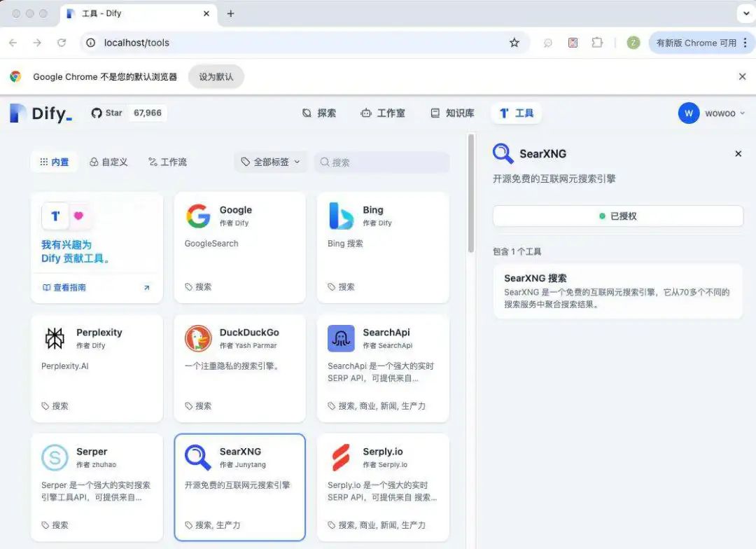Click the tools list scrollbar
The image size is (756, 549).
pos(471,193)
